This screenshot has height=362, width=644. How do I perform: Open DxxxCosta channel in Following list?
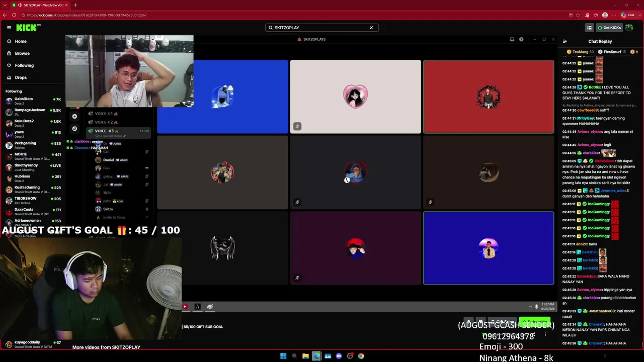point(33,211)
